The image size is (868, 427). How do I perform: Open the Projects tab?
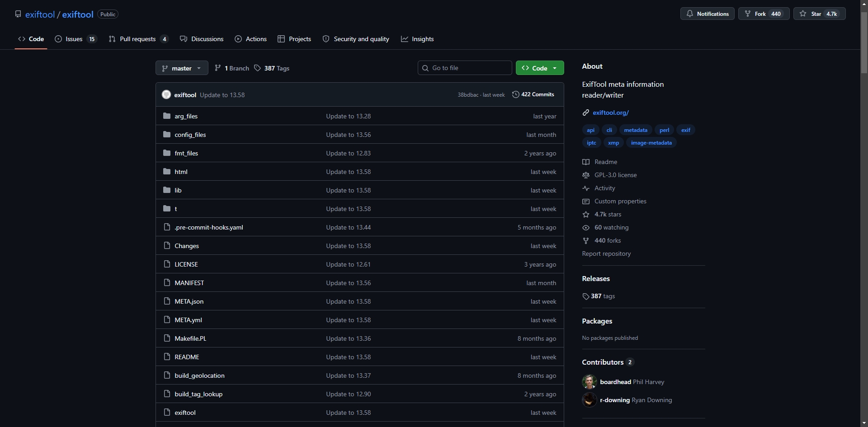pos(294,39)
